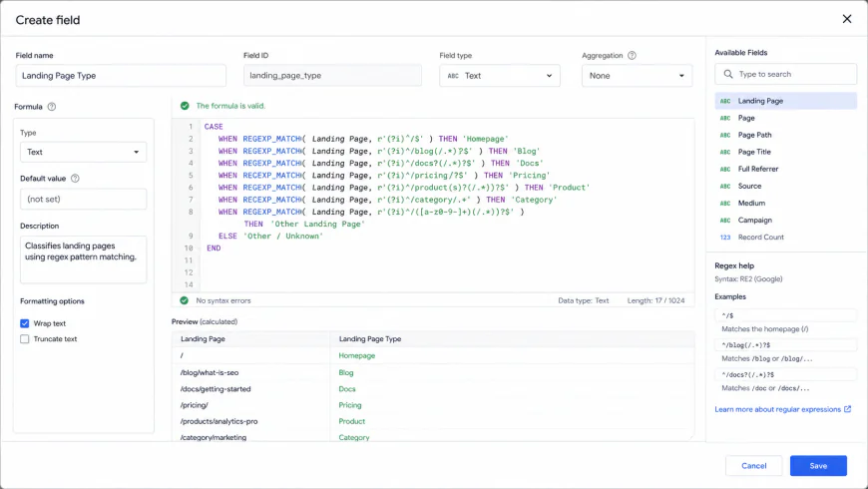Click the ABC icon beside Page Title
This screenshot has width=868, height=489.
pyautogui.click(x=725, y=152)
